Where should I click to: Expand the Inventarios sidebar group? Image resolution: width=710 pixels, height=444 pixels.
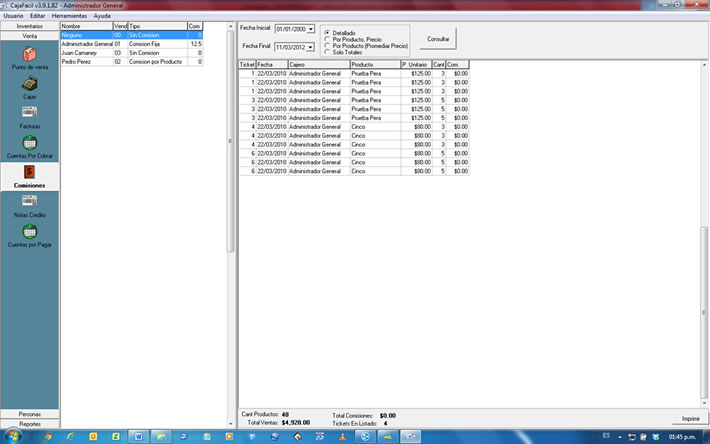[x=30, y=25]
